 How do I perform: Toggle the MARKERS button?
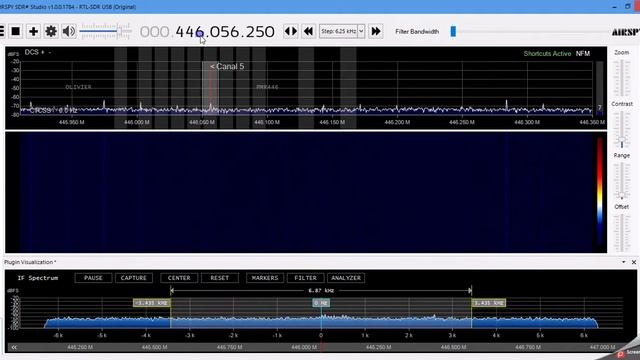(265, 278)
